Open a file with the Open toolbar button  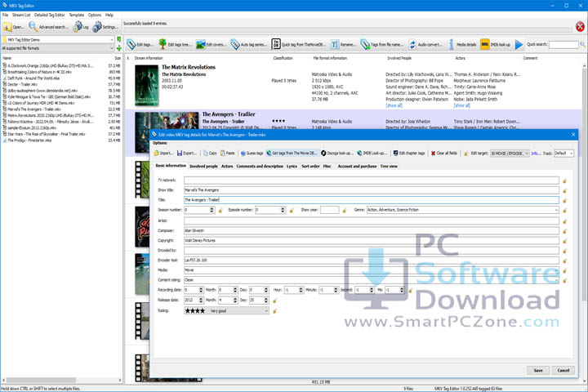tap(14, 27)
